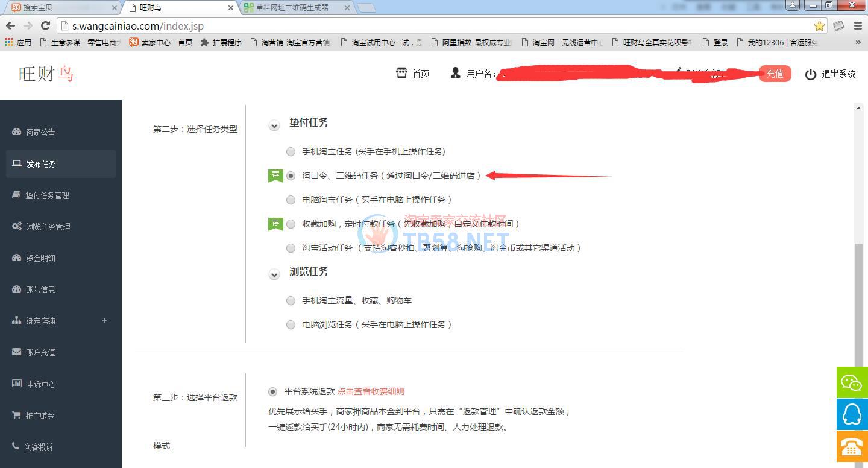Open Chrome hamburger menu
The image size is (868, 468).
tap(858, 26)
